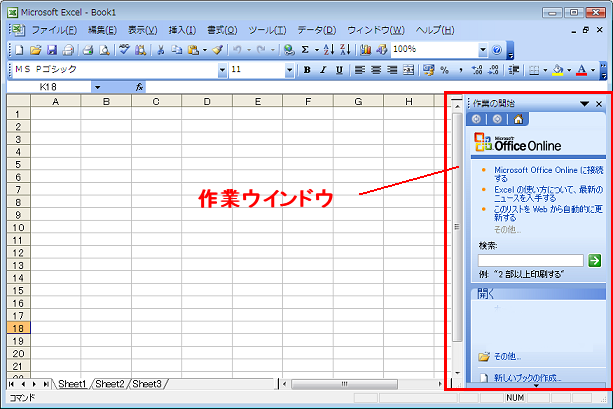Image resolution: width=613 pixels, height=409 pixels.
Task: Align text left
Action: coord(360,70)
